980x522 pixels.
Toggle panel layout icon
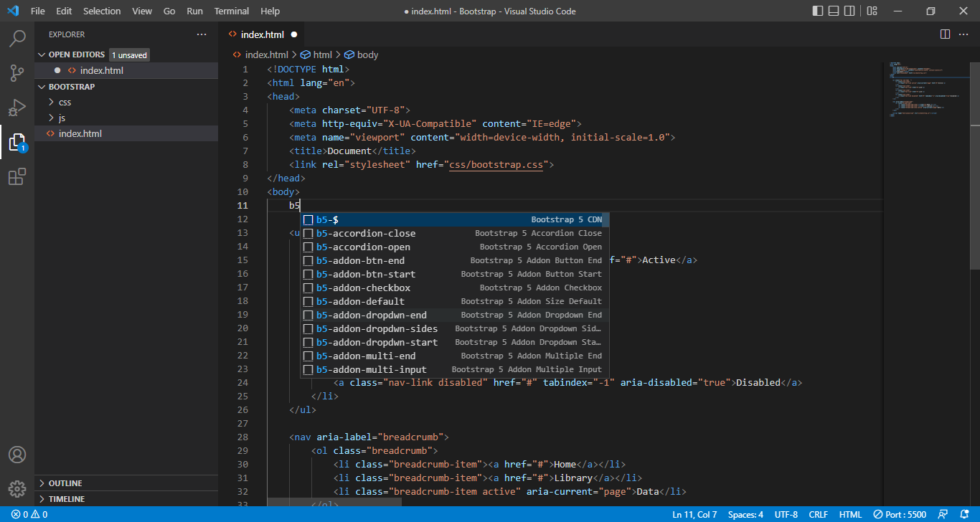(x=835, y=11)
